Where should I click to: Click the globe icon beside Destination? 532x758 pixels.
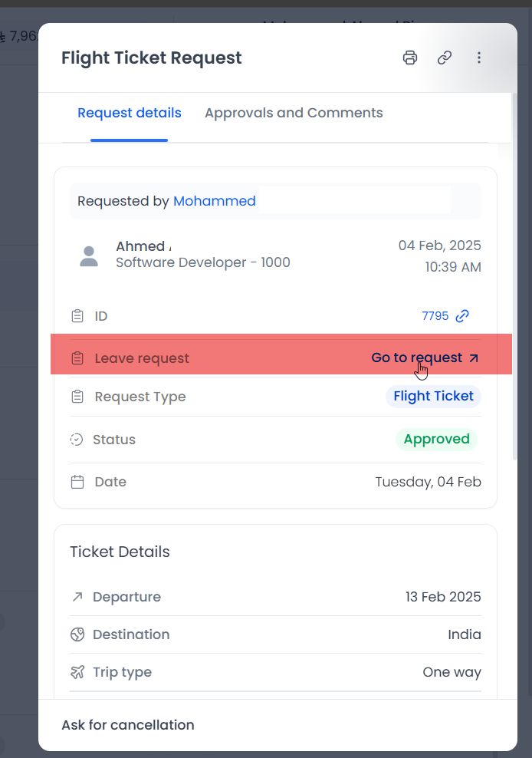pyautogui.click(x=77, y=634)
